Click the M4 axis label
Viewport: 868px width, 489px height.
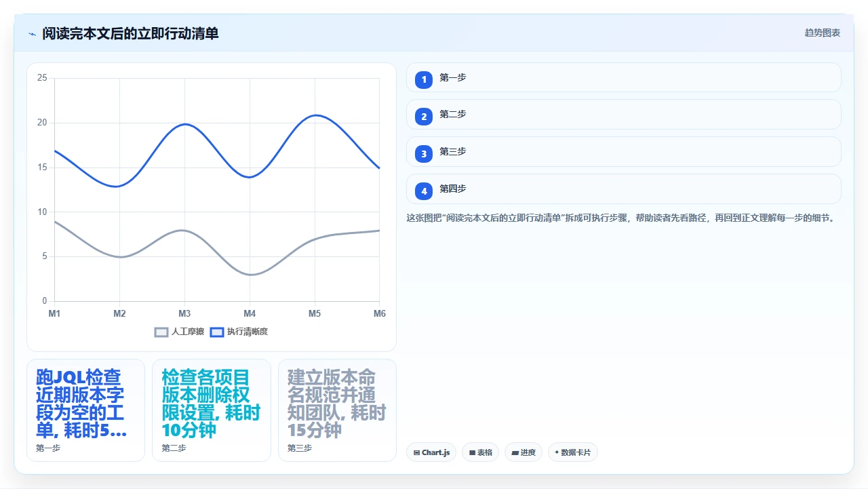tap(250, 313)
